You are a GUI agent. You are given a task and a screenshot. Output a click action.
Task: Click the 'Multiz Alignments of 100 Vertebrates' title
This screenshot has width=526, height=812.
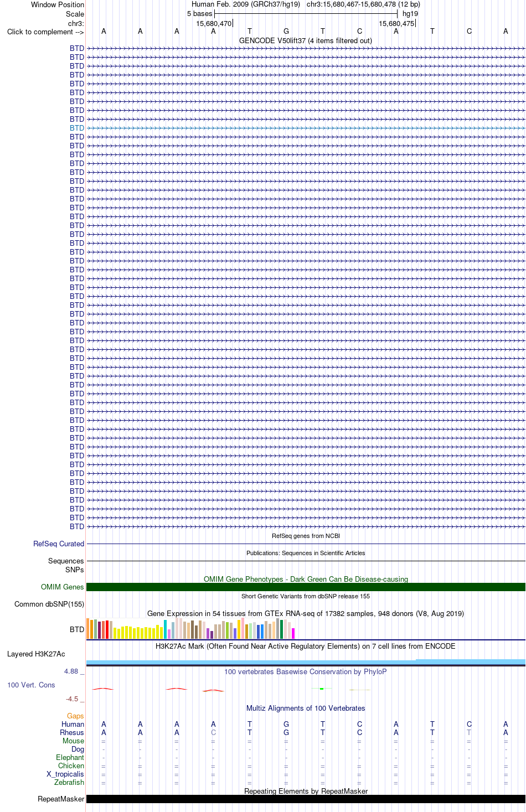[306, 708]
